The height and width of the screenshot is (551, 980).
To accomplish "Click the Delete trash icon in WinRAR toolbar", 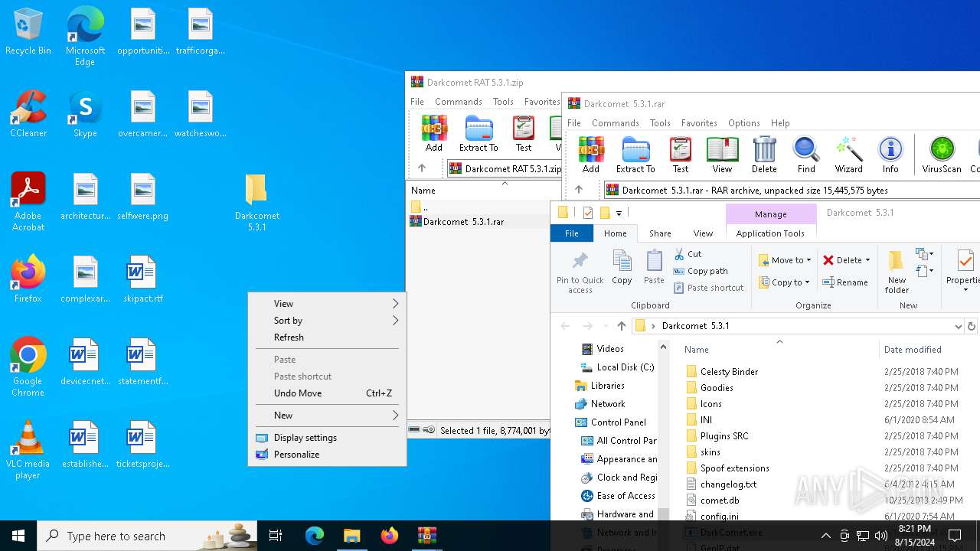I will point(764,155).
